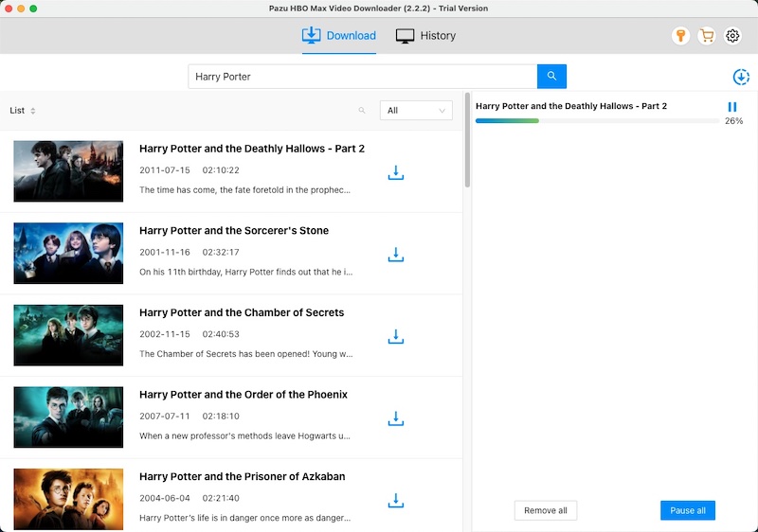Download Harry Potter and the Chamber of Secrets
The width and height of the screenshot is (758, 532).
click(396, 336)
